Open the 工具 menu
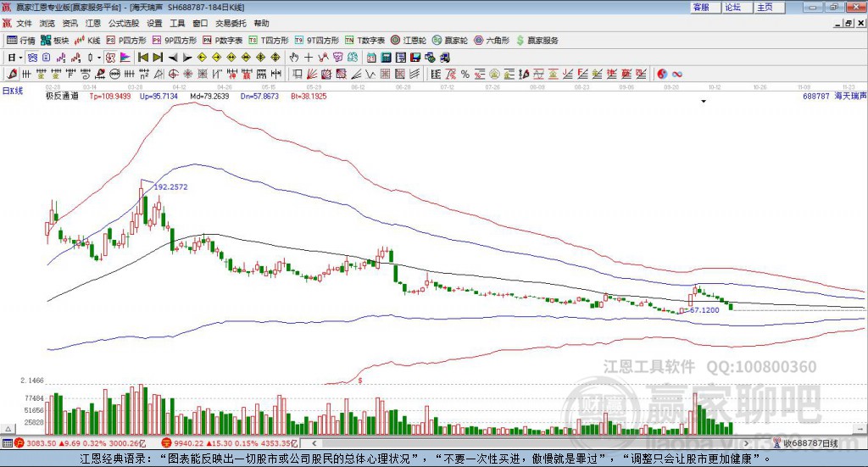868x467 pixels. coord(177,23)
